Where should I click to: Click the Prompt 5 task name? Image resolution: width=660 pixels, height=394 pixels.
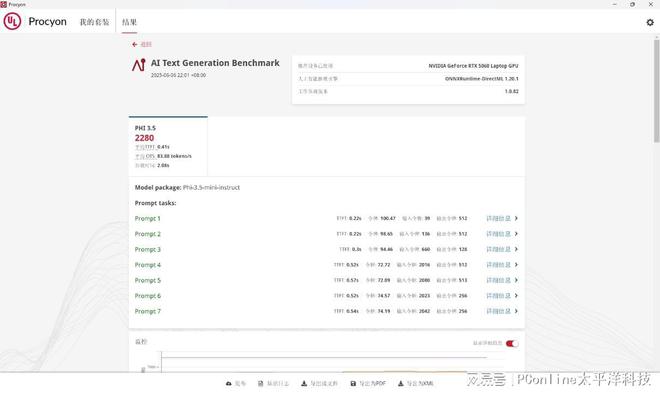148,280
